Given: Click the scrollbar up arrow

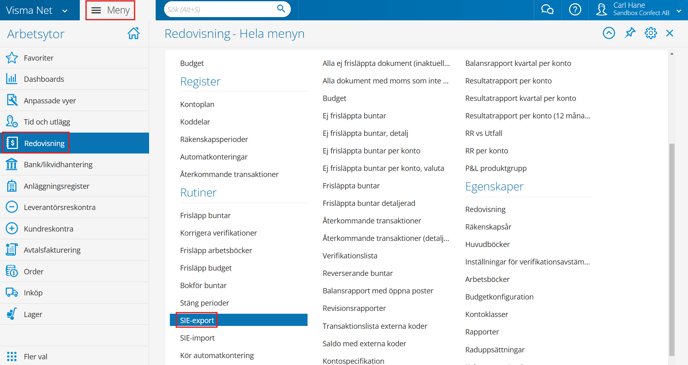Looking at the screenshot, I should point(671,54).
